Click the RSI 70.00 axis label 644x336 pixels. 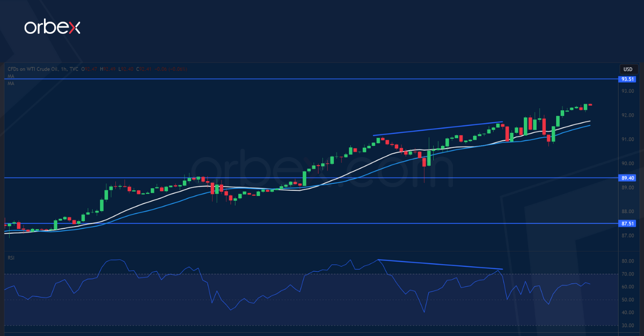628,274
